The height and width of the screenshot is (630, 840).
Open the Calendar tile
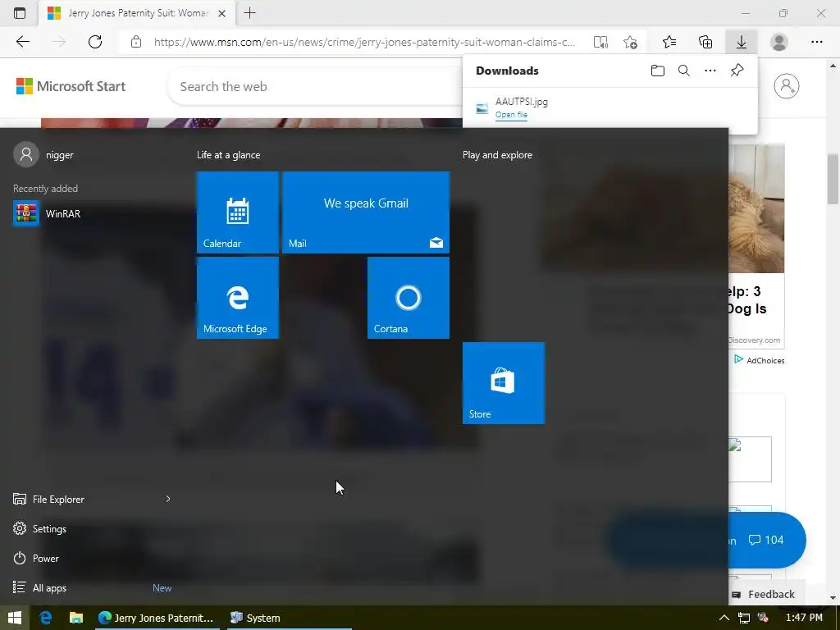tap(238, 212)
